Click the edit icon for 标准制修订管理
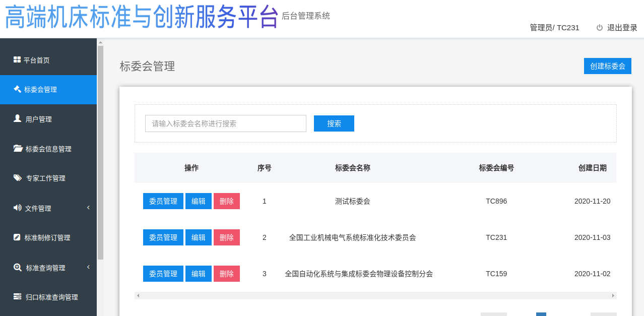Image resolution: width=644 pixels, height=316 pixels. (17, 237)
